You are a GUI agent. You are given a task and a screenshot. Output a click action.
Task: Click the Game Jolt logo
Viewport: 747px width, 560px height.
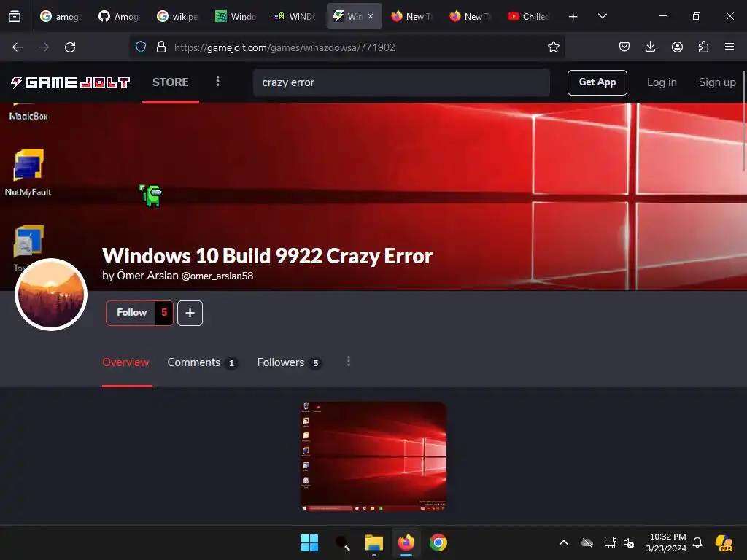click(71, 82)
